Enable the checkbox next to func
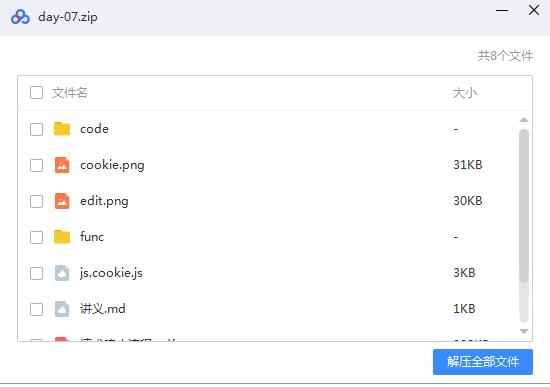The width and height of the screenshot is (550, 387). click(x=36, y=237)
